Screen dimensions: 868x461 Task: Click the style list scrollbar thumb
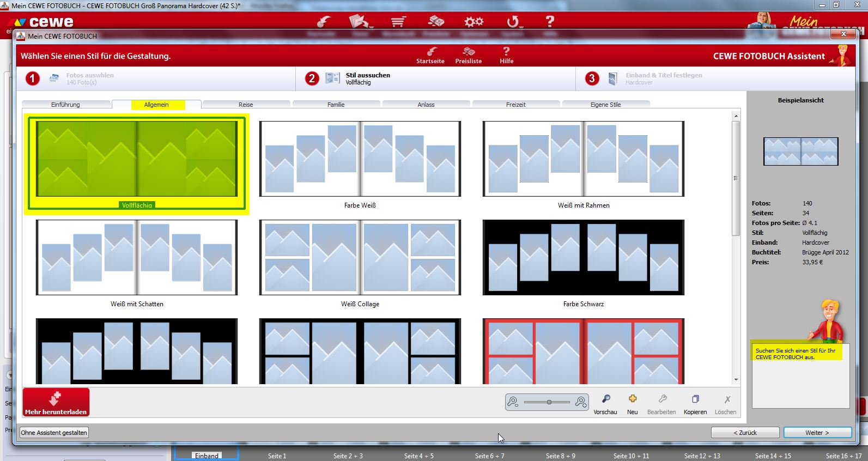point(736,178)
